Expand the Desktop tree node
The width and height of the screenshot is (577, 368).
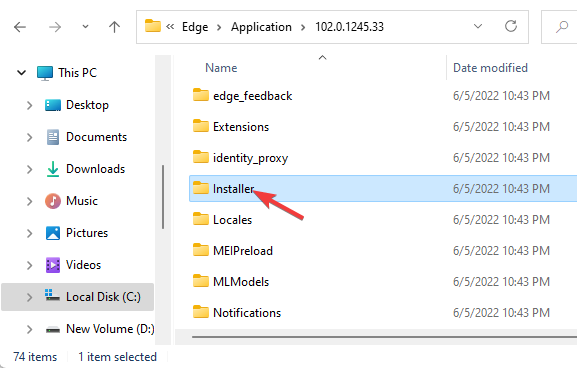tap(29, 105)
